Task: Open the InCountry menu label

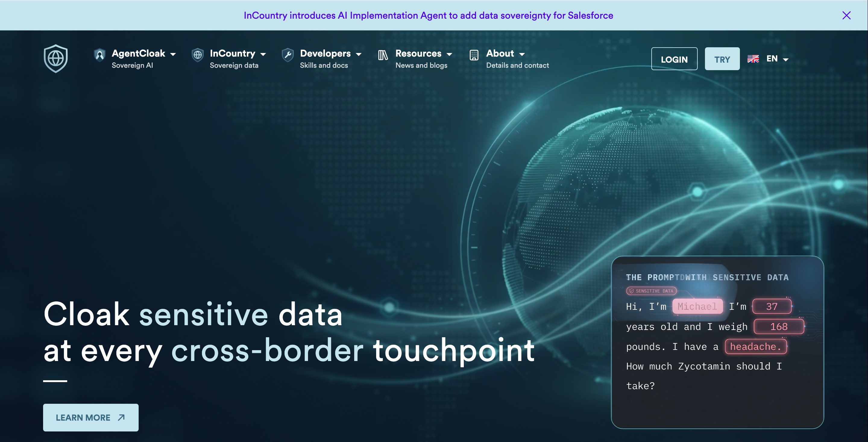Action: 232,53
